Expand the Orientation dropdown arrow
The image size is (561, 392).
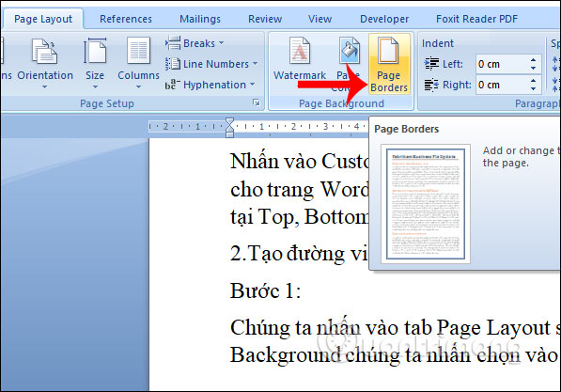[45, 86]
